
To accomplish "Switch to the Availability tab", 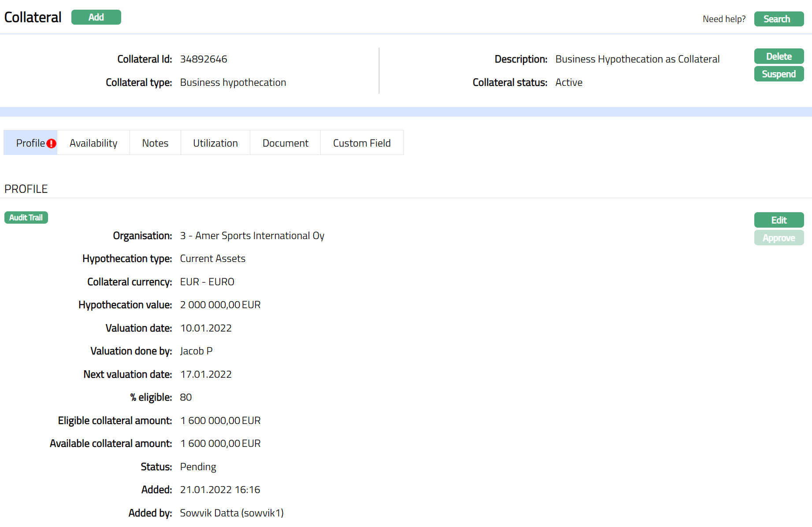I will click(x=93, y=143).
